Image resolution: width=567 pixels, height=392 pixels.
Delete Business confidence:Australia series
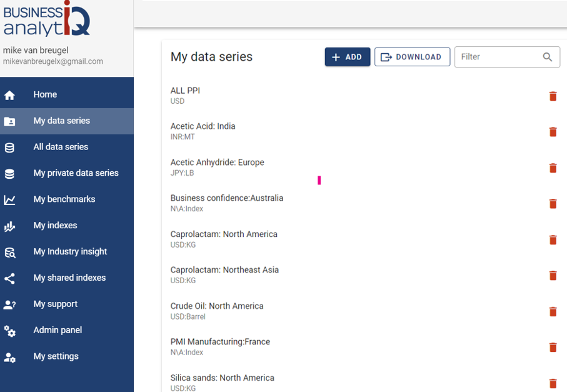553,204
